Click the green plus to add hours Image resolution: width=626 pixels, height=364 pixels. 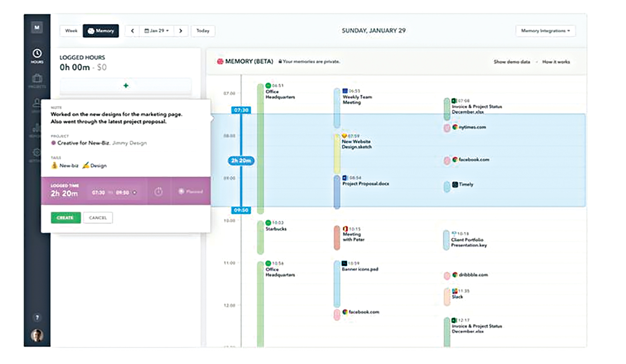(126, 86)
